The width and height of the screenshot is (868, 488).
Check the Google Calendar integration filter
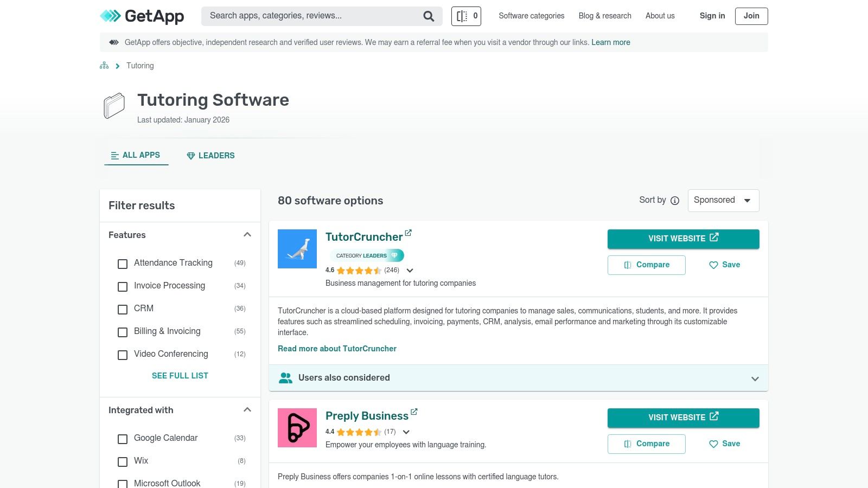pos(122,439)
